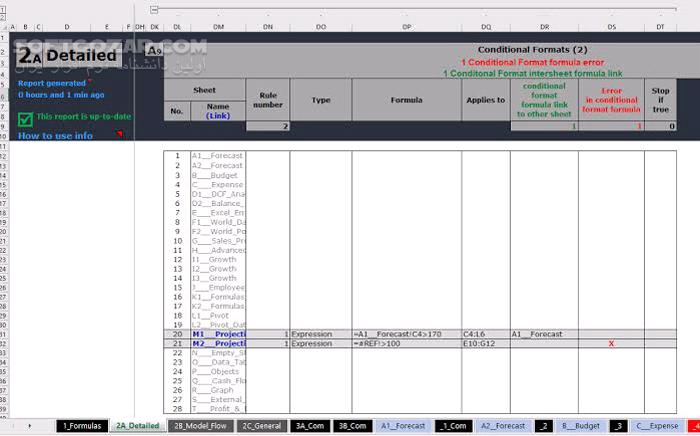Click red comment marker beside How to use info

pyautogui.click(x=120, y=133)
